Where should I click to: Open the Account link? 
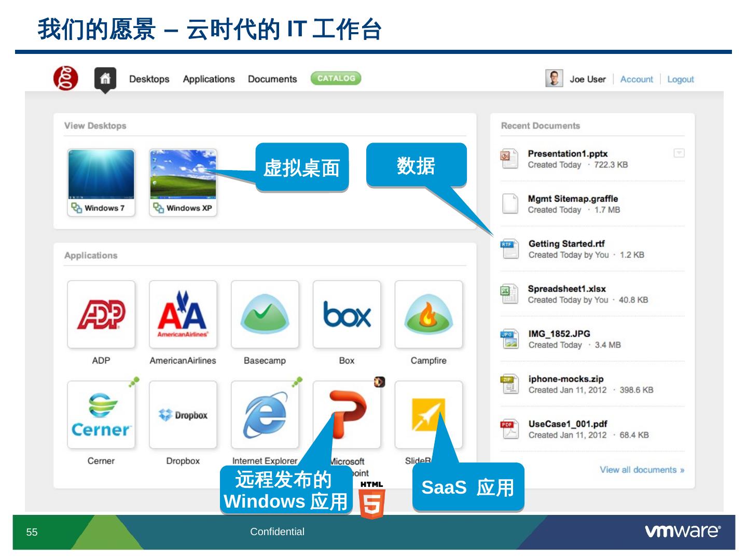[637, 79]
